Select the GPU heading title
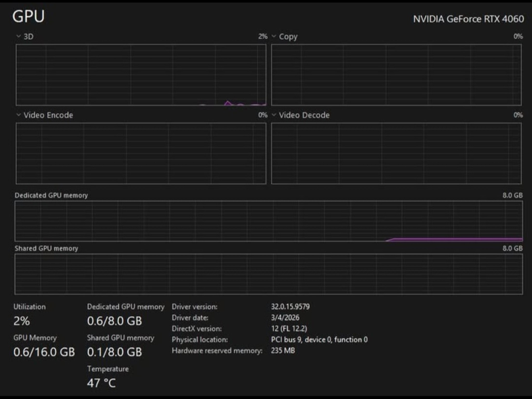The height and width of the screenshot is (399, 532). [x=29, y=16]
